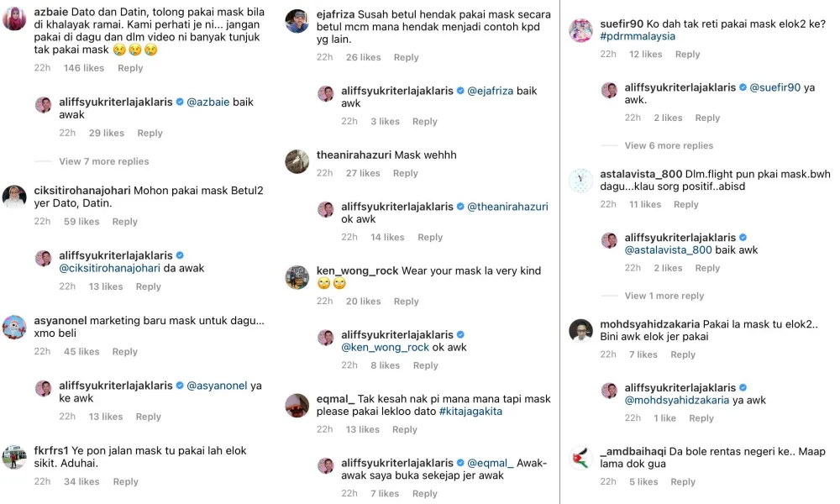Image resolution: width=840 pixels, height=504 pixels.
Task: Open the #kitajagakita hashtag link
Action: point(473,412)
